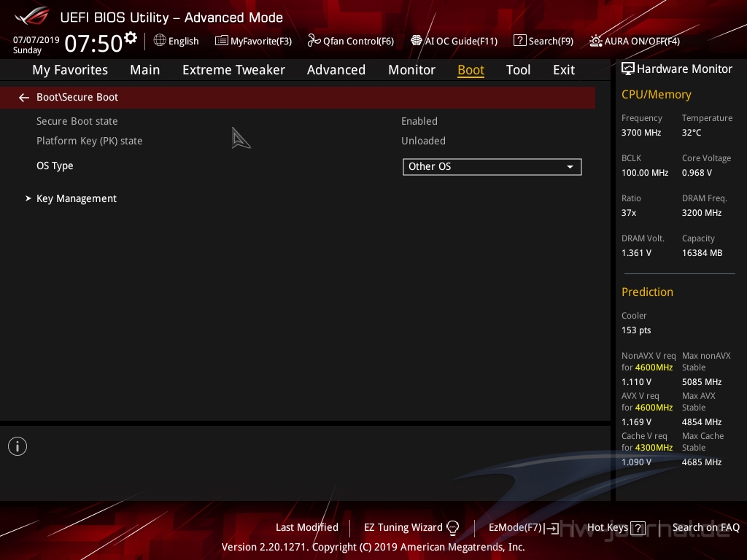Viewport: 747px width, 560px height.
Task: Click the 5085 MHz max nonAVX value
Action: click(701, 382)
